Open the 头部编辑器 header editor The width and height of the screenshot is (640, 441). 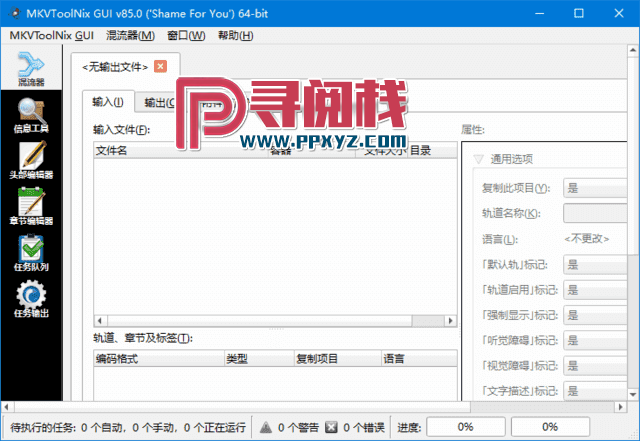31,161
